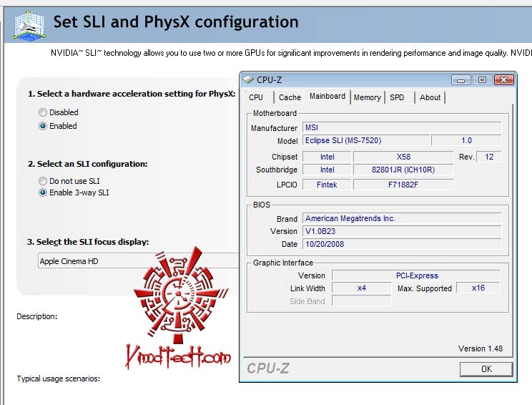Viewport: 532px width, 405px height.
Task: Click the MSI manufacturer field
Action: 402,127
